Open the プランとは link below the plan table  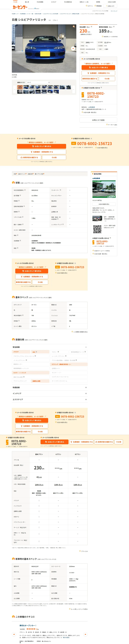point(84,551)
